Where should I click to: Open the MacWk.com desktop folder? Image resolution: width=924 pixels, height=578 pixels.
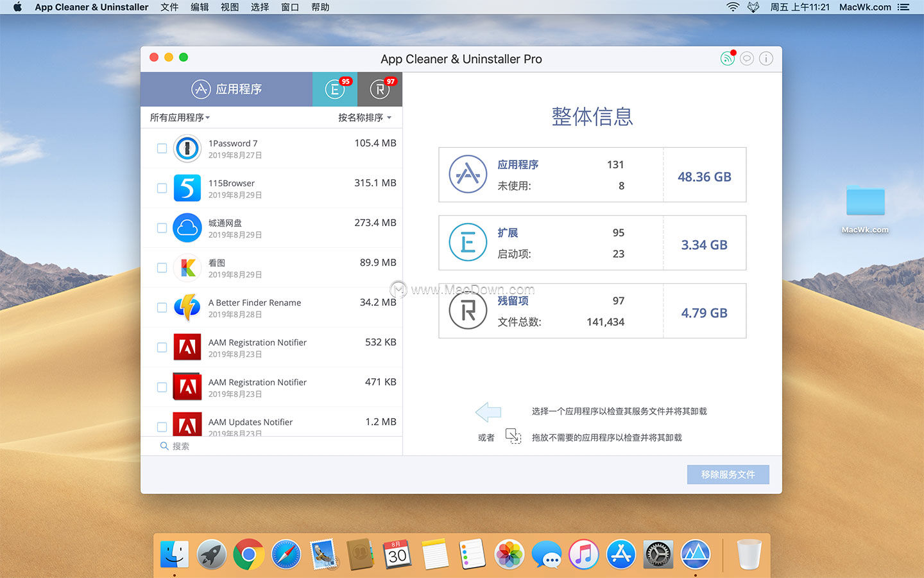(865, 201)
